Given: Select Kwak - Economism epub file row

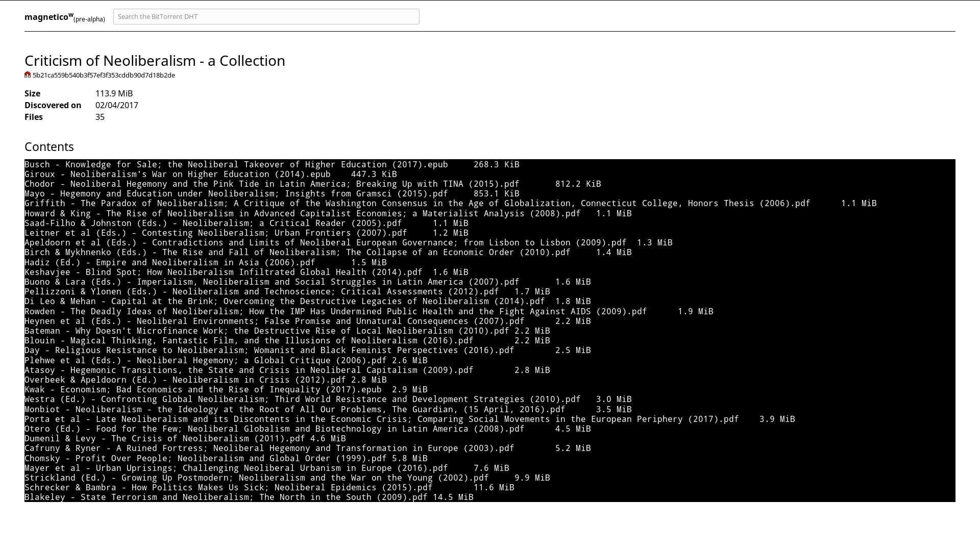Looking at the screenshot, I should point(226,389).
